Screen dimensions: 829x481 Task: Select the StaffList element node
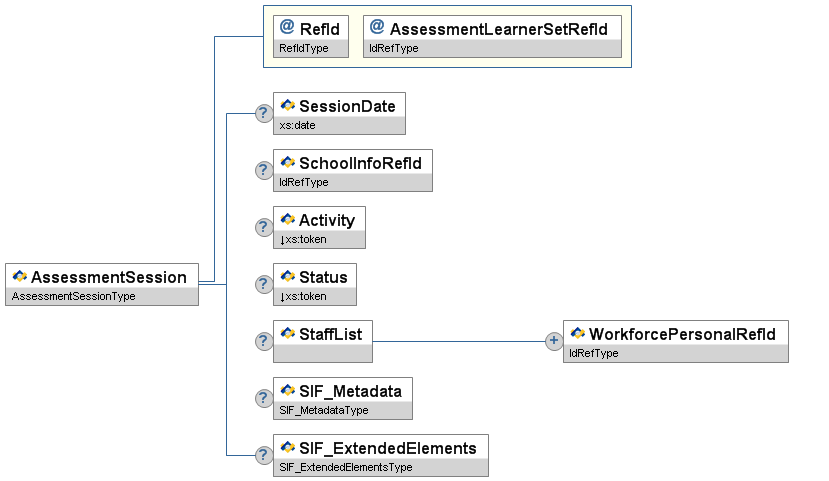[x=330, y=334]
